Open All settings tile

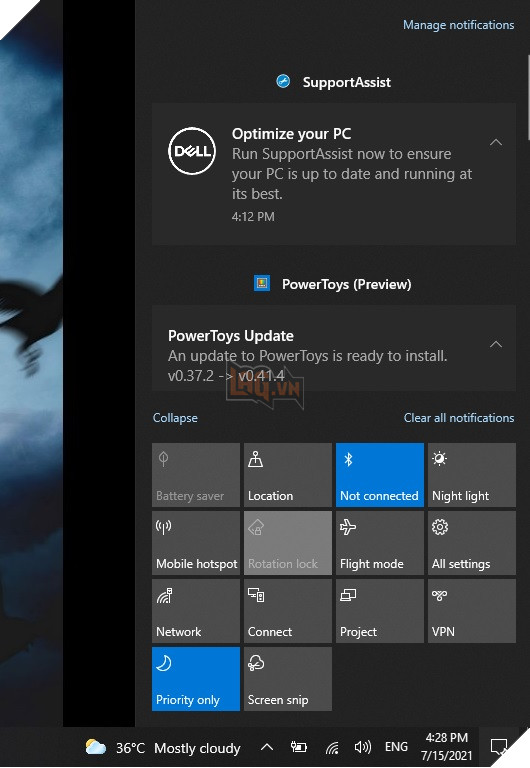(472, 543)
